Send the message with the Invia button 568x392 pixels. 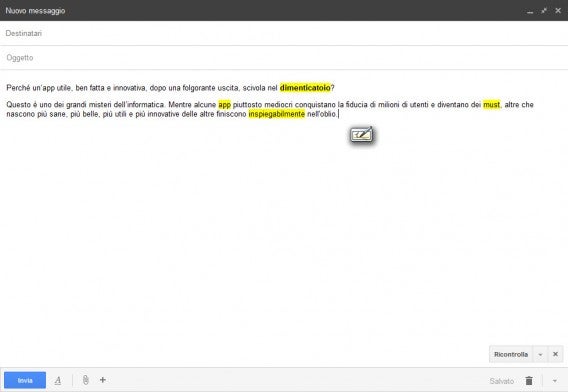25,380
